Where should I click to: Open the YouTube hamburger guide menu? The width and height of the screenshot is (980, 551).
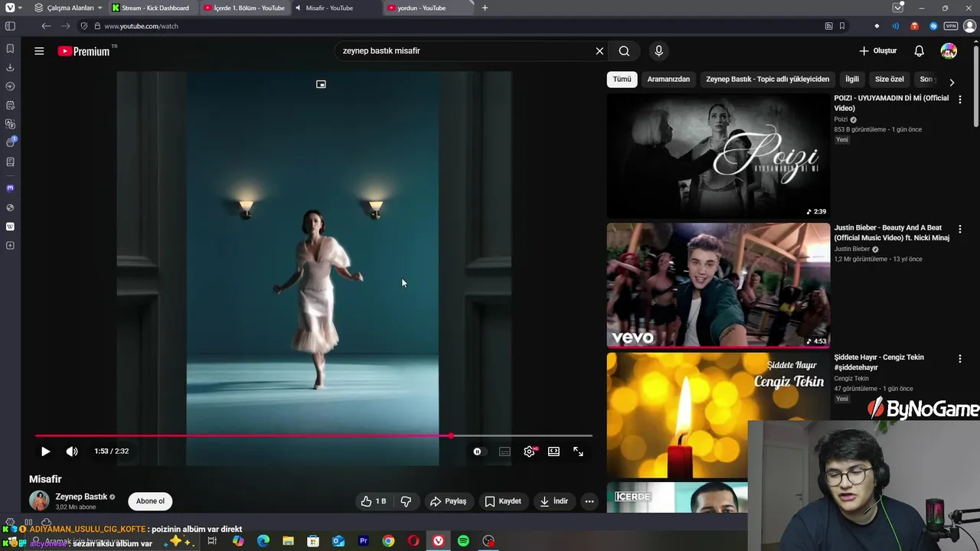[x=39, y=51]
